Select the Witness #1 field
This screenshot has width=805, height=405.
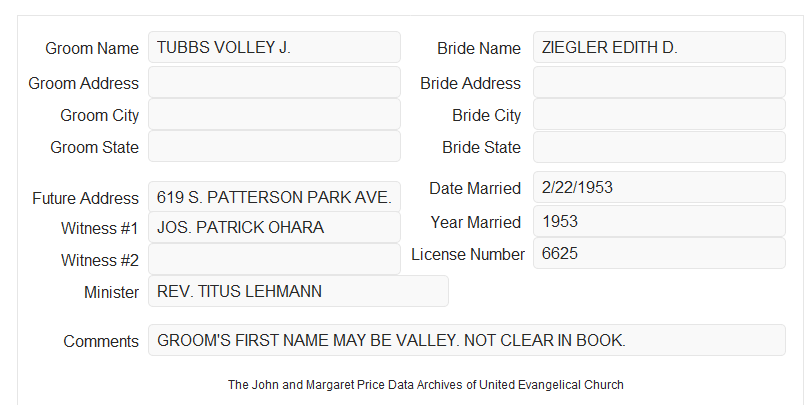click(274, 227)
